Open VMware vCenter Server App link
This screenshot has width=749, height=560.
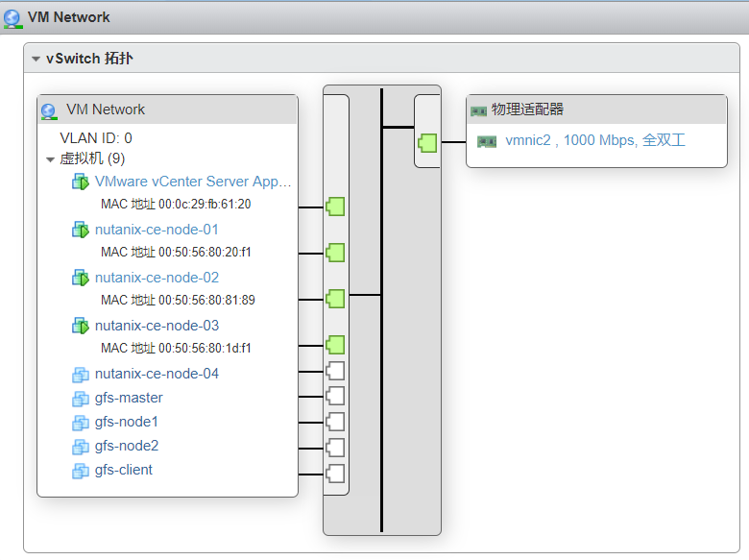point(193,182)
